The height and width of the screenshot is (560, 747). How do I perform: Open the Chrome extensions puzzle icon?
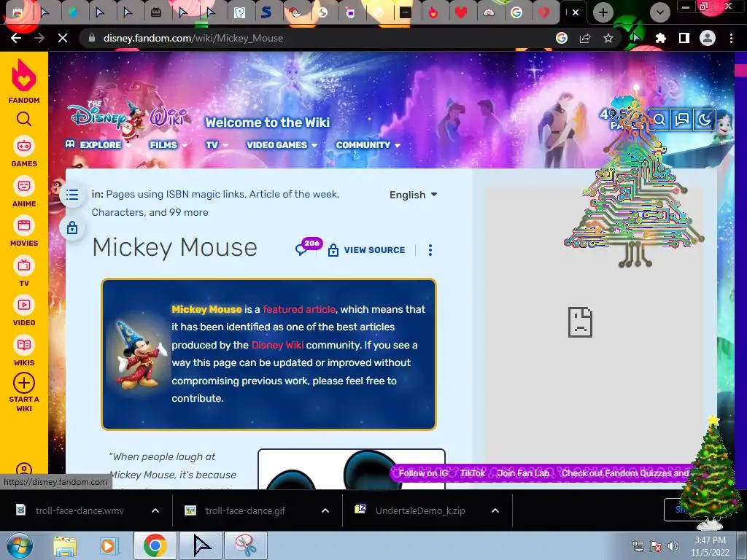pos(661,38)
